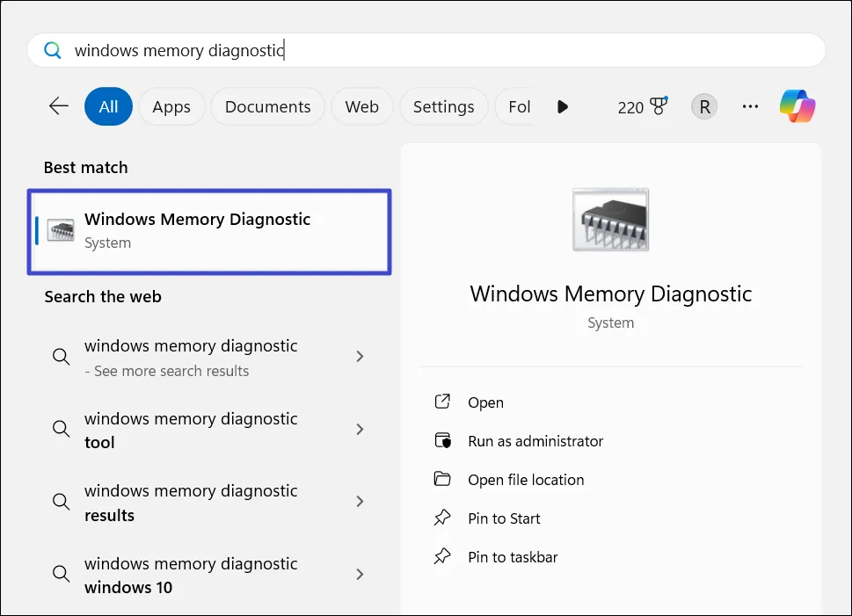The height and width of the screenshot is (616, 852).
Task: Click 'Run as administrator' action
Action: [535, 441]
